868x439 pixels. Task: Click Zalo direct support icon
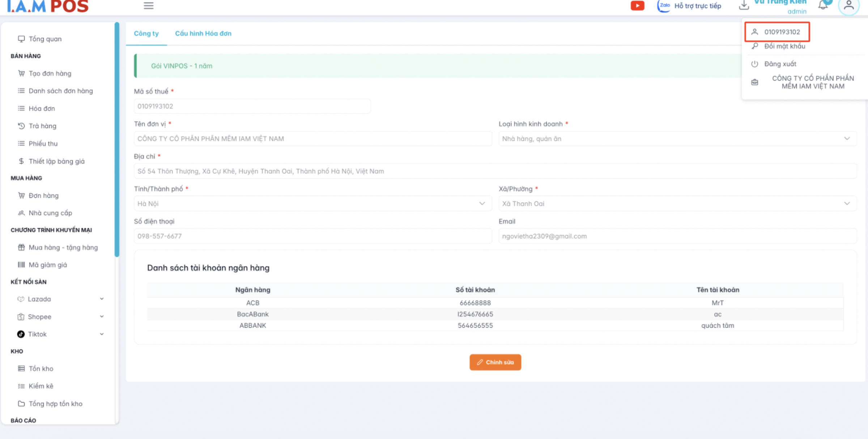(x=664, y=6)
